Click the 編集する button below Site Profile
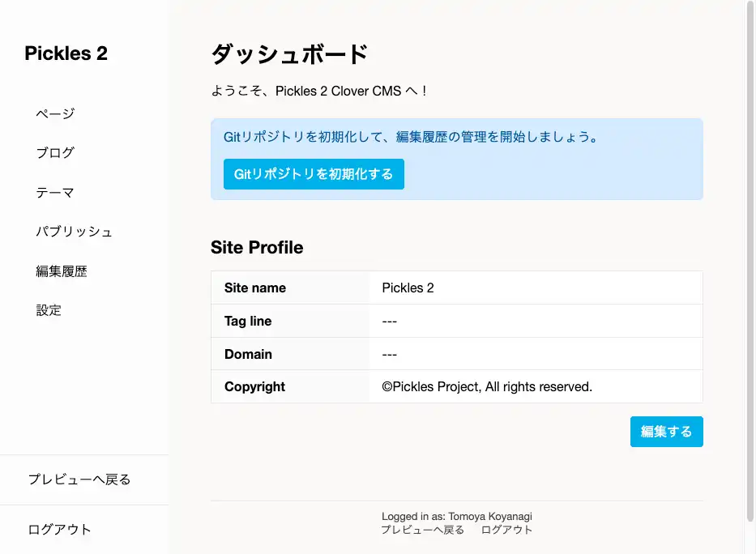756x554 pixels. (666, 432)
